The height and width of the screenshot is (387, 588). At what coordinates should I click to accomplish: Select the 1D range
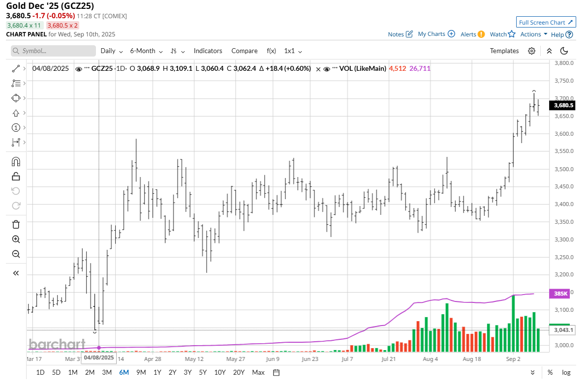coord(40,372)
